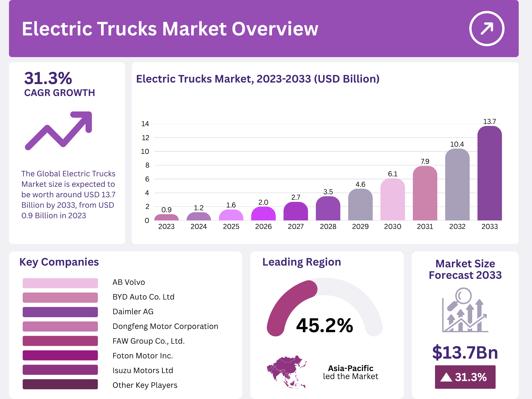Viewport: 532px width, 399px height.
Task: Toggle the Daimler AG legend entry
Action: point(133,311)
